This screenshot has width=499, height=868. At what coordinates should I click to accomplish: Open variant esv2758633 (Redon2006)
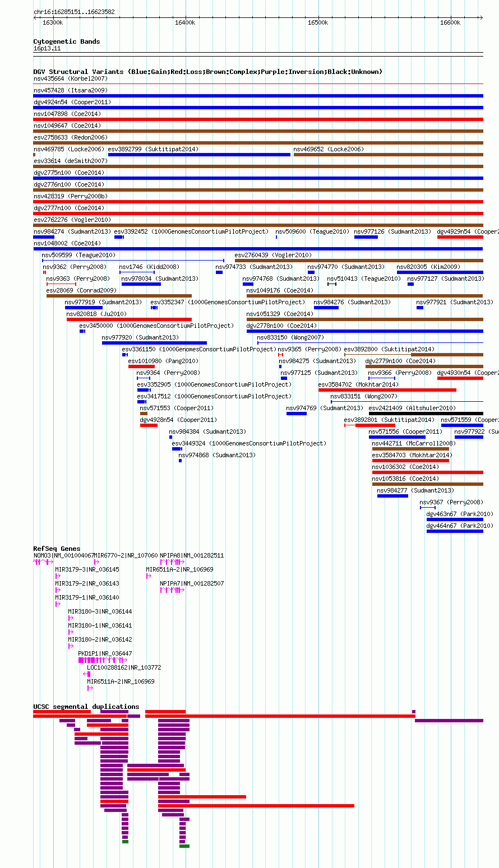point(71,137)
